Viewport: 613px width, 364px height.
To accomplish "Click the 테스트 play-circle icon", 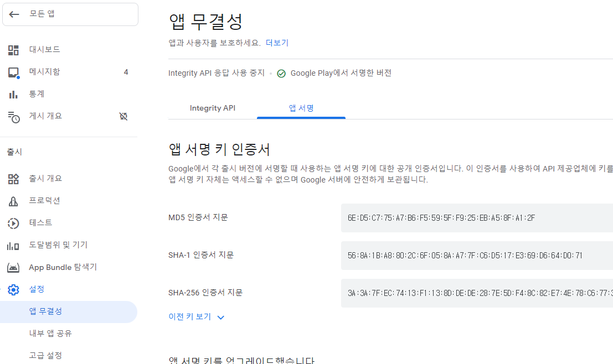I will tap(13, 223).
